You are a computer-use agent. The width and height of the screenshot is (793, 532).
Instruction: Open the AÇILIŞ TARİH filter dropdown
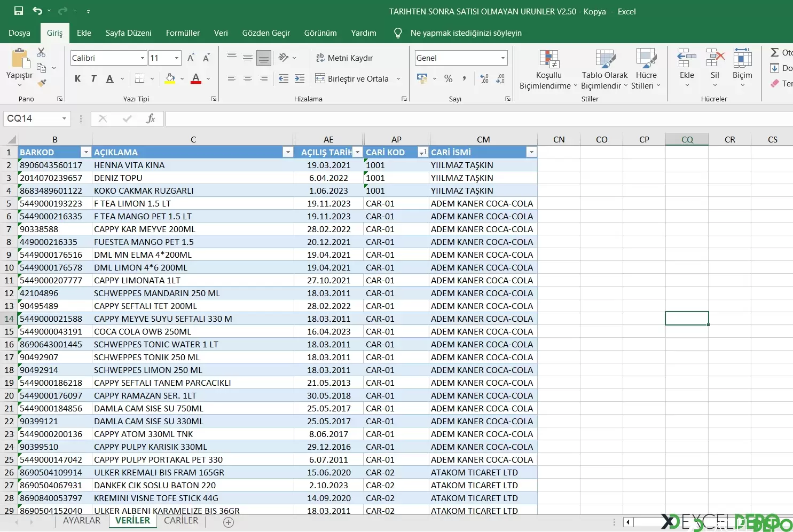tap(358, 152)
